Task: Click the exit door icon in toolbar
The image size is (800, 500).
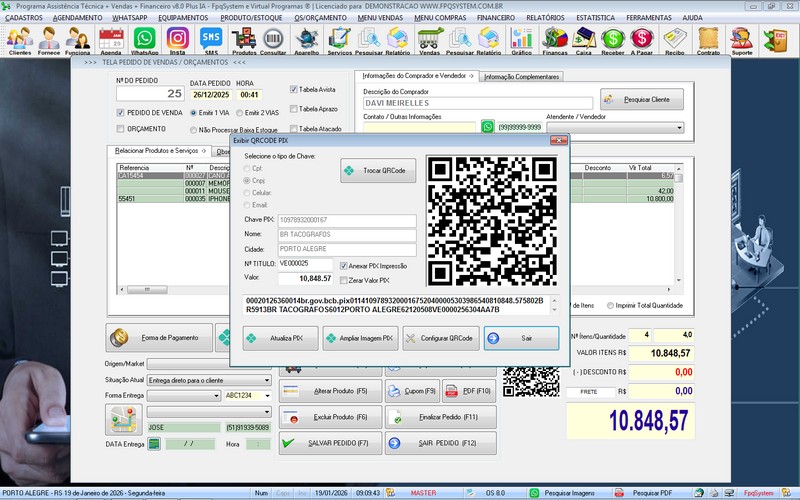Action: click(775, 40)
